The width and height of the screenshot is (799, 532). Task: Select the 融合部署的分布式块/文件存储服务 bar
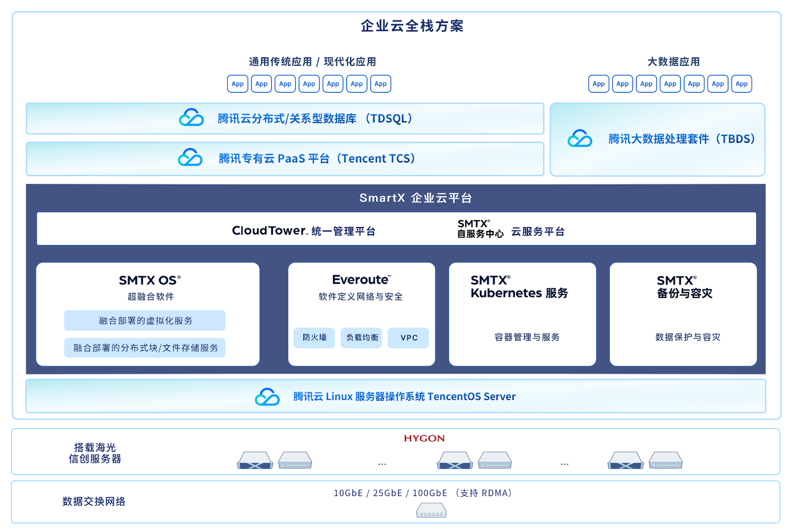145,348
